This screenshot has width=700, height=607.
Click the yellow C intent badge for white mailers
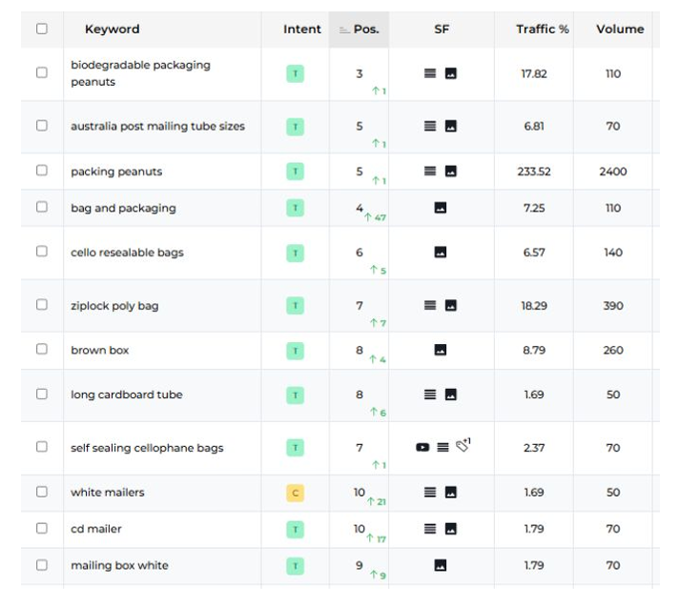pyautogui.click(x=296, y=493)
